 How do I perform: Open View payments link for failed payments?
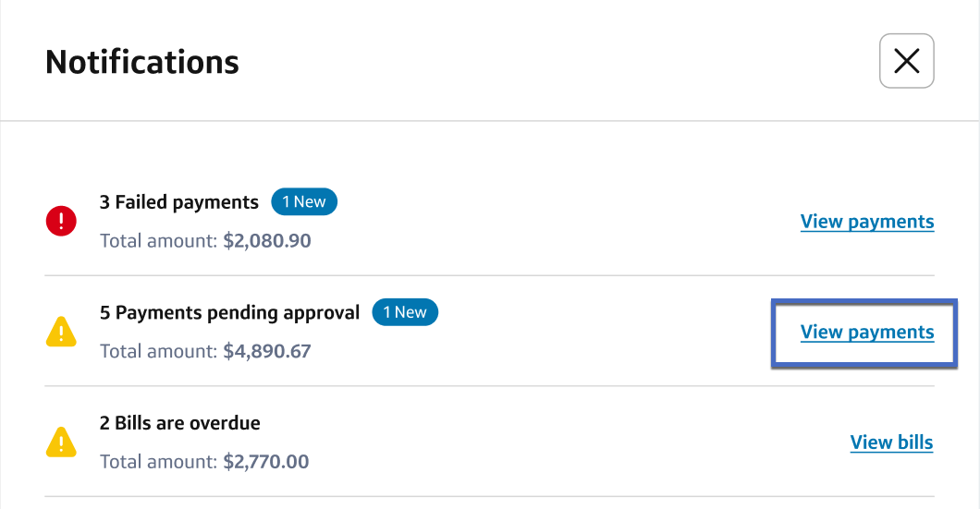click(x=867, y=222)
